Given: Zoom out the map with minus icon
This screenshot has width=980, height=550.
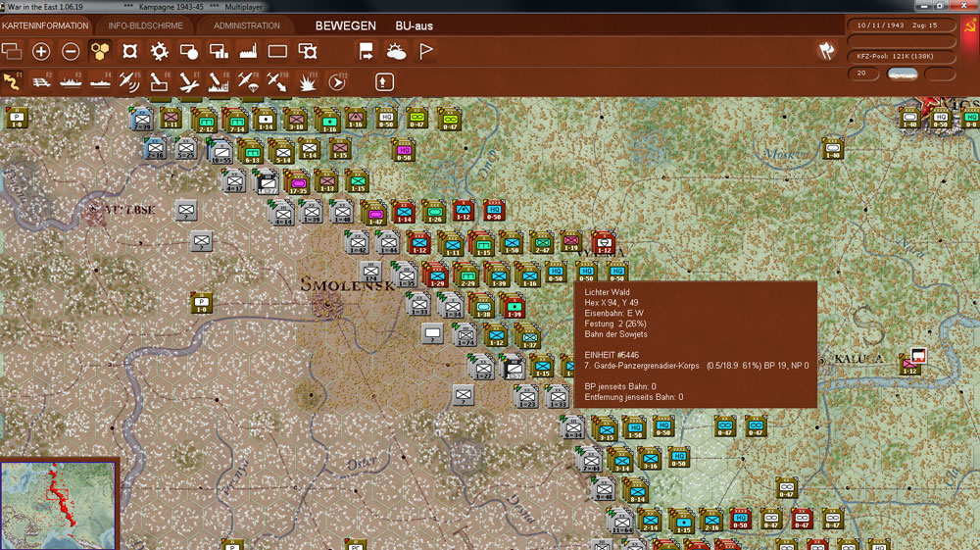Looking at the screenshot, I should click(x=71, y=51).
